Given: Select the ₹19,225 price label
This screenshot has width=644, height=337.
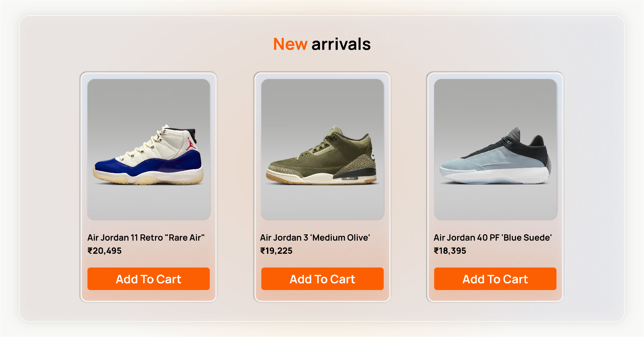Looking at the screenshot, I should [x=276, y=250].
